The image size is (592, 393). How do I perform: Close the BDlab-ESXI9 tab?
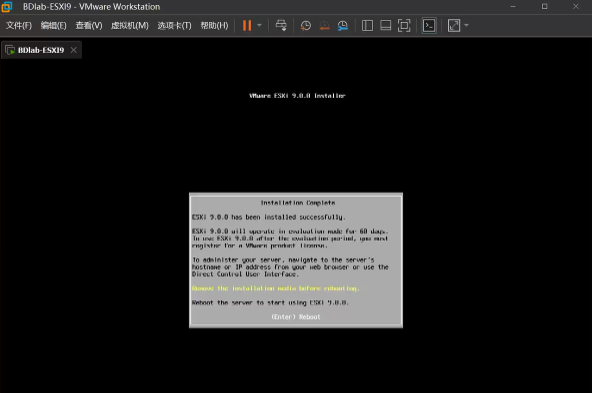point(74,50)
